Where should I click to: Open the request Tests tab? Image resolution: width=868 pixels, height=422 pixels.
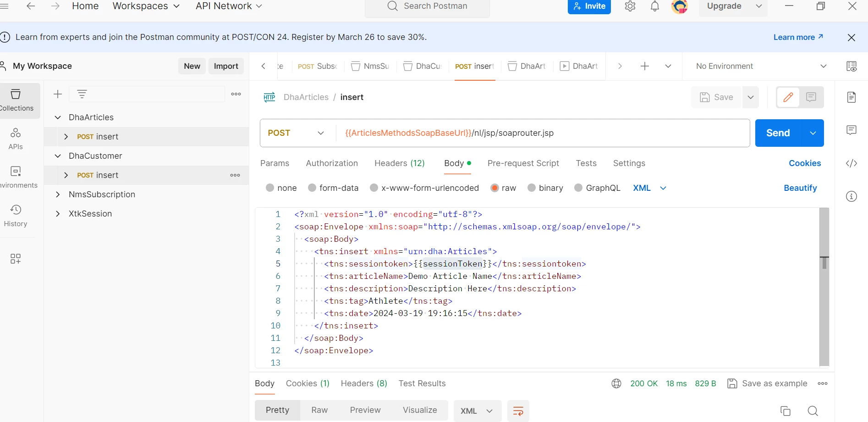586,163
